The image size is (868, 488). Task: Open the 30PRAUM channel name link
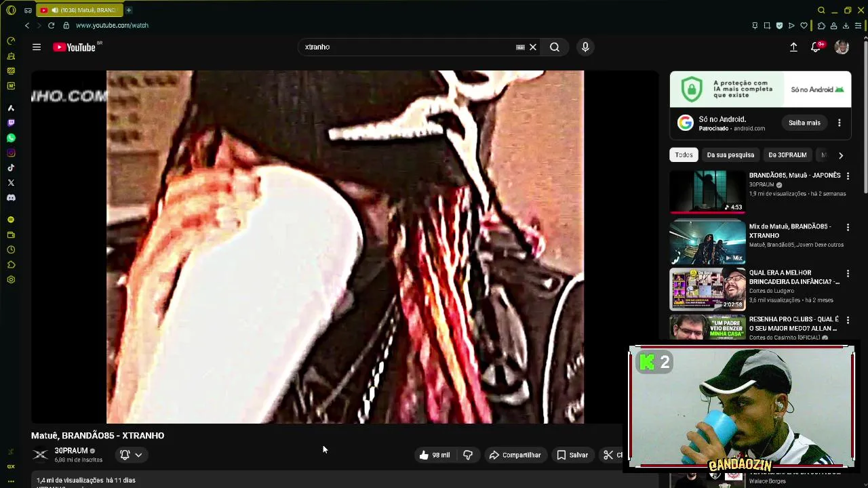coord(71,451)
